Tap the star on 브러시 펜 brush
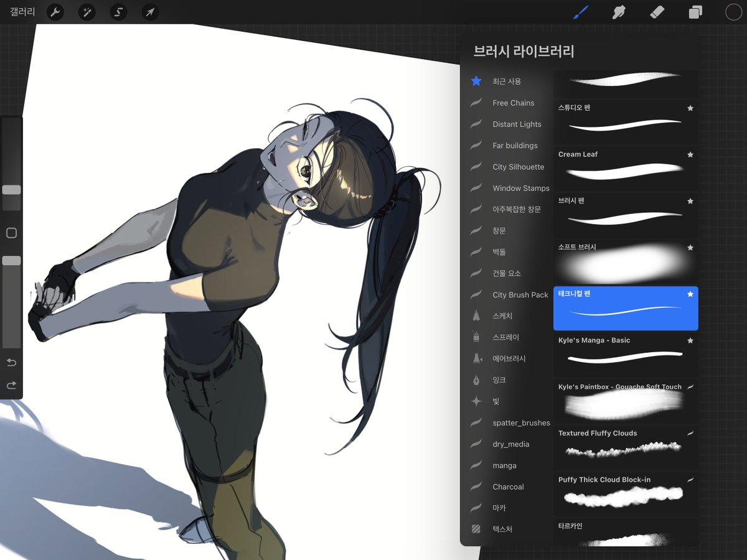 click(690, 201)
